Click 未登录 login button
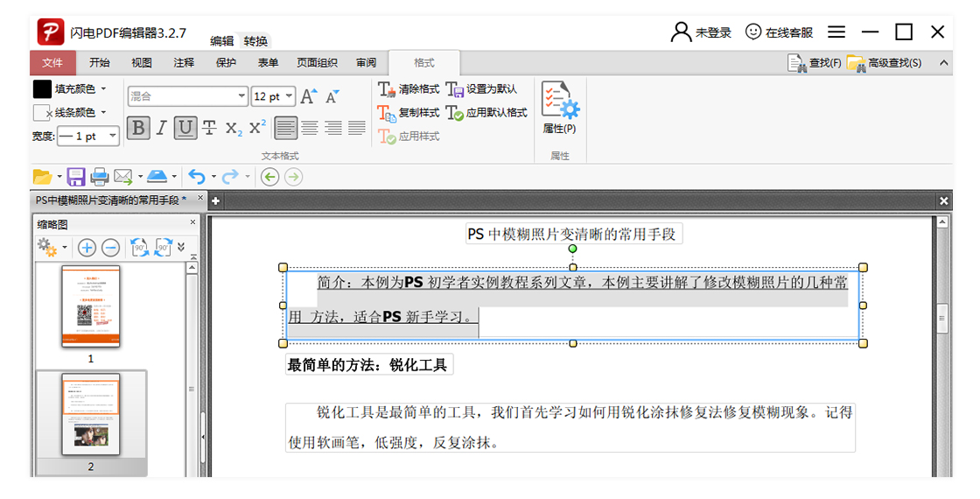 coord(701,32)
